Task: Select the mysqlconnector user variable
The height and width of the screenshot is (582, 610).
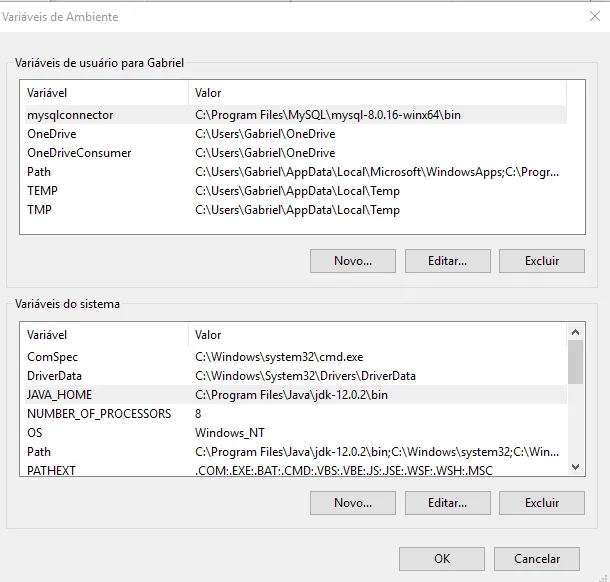Action: [70, 115]
